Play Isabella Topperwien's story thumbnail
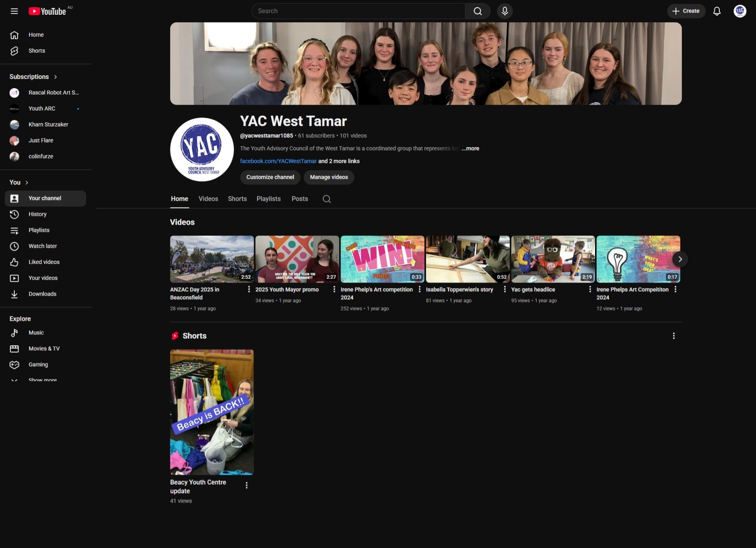The height and width of the screenshot is (548, 756). 468,259
